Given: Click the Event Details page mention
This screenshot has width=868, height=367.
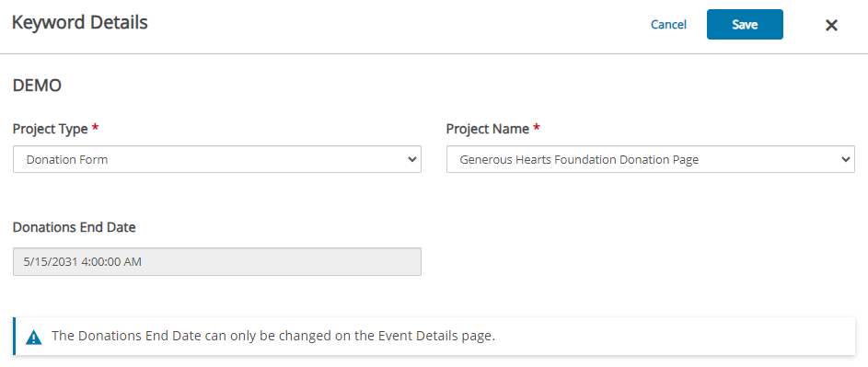Looking at the screenshot, I should point(435,336).
